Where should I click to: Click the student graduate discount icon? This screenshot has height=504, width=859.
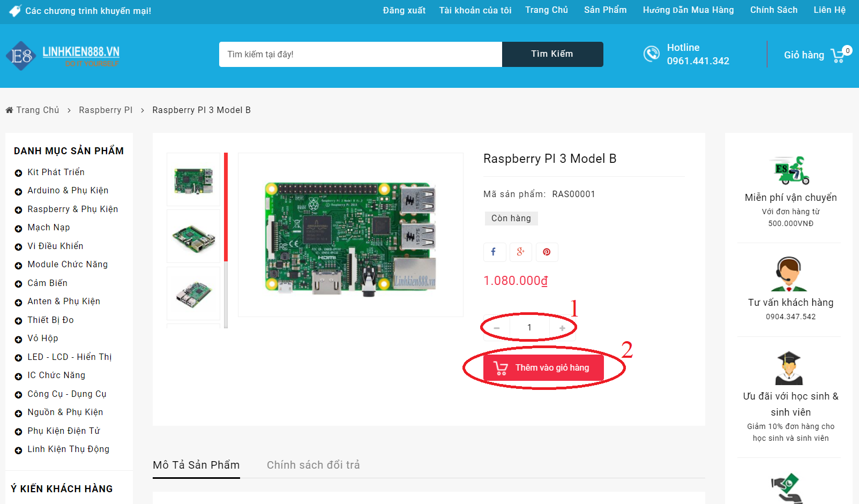click(x=789, y=368)
